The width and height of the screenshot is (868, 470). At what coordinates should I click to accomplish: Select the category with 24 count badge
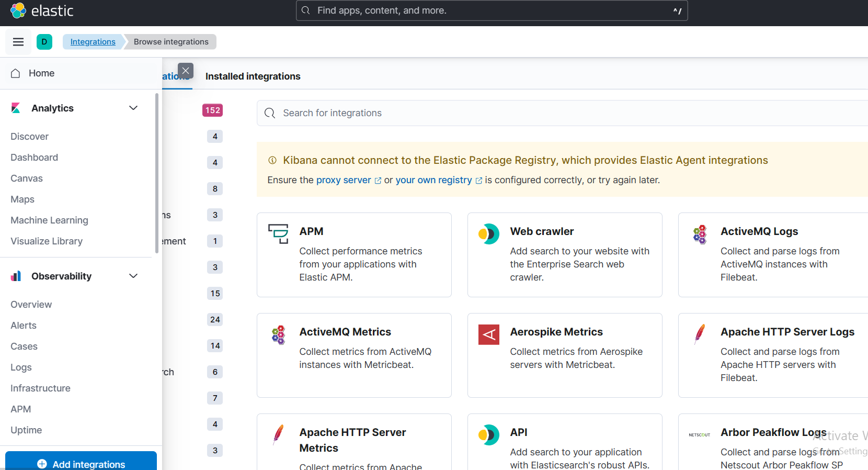(x=215, y=320)
